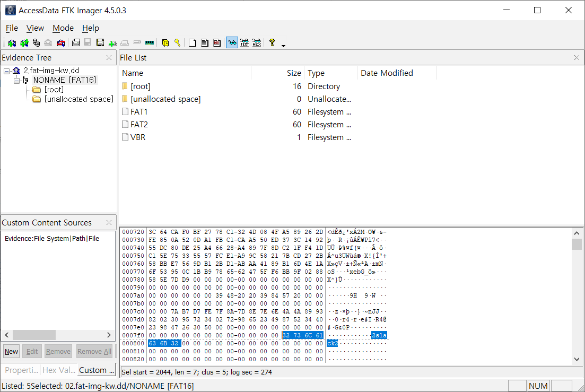Click the Create Disk Image icon
Screen dimensions: 585x392
point(76,43)
